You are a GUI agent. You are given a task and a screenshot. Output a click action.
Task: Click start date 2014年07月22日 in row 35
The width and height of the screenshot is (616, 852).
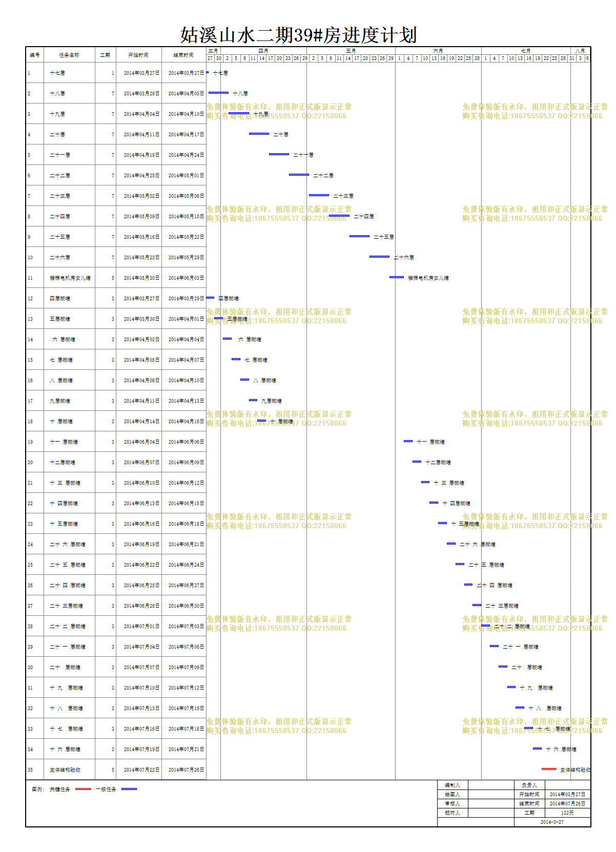(141, 770)
